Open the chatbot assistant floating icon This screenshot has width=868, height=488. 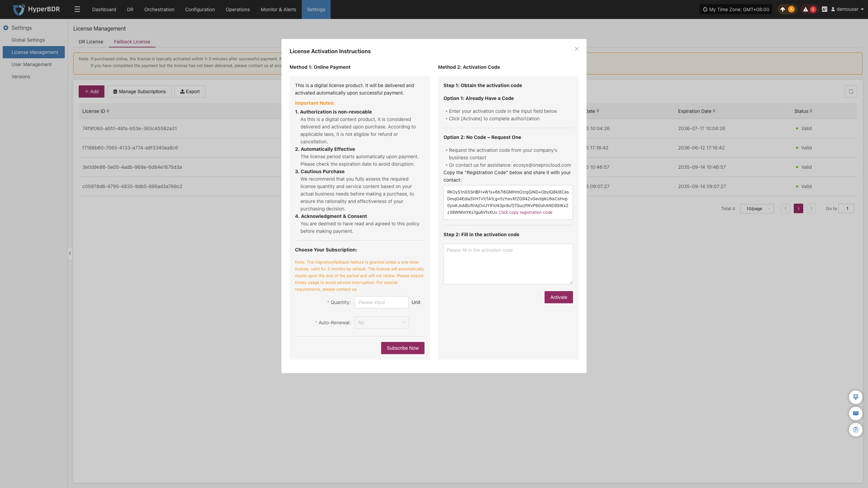tap(855, 397)
